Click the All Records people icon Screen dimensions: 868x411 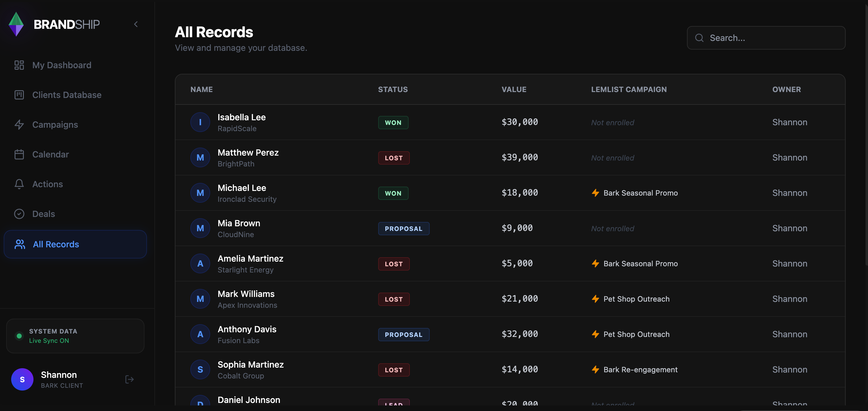pyautogui.click(x=20, y=244)
